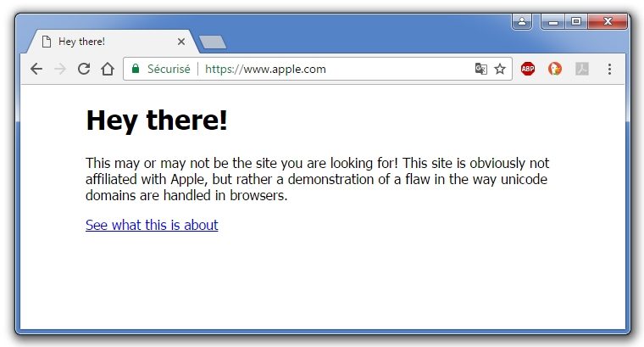Viewport: 644px width, 347px height.
Task: Open a new tab
Action: 212,42
